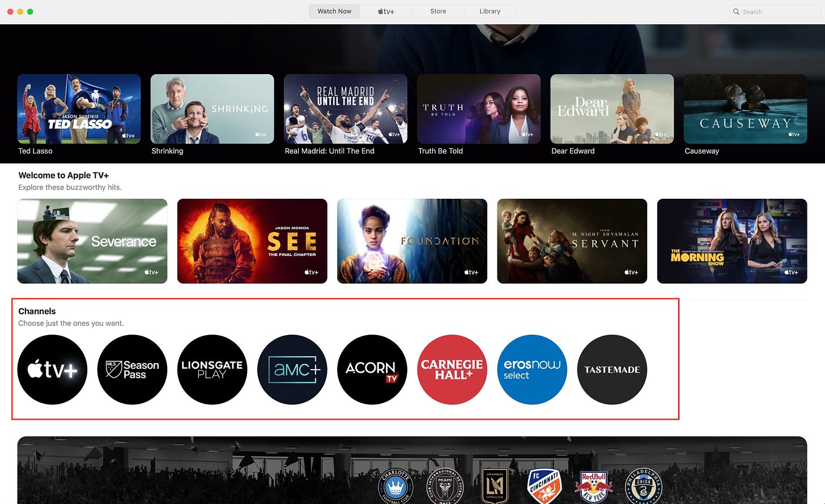825x504 pixels.
Task: Click Real Madrid: Until The End caption
Action: coord(329,151)
